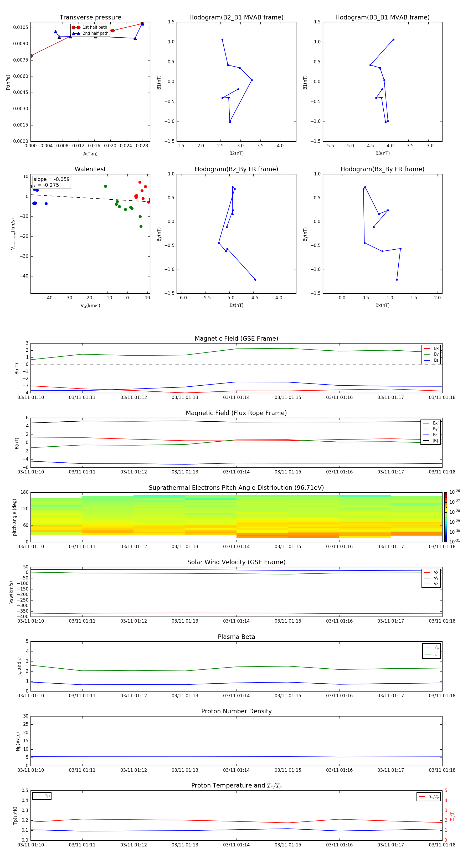Click the 'Hodogram(B3_B1 MVAB frame)' title

pos(382,18)
